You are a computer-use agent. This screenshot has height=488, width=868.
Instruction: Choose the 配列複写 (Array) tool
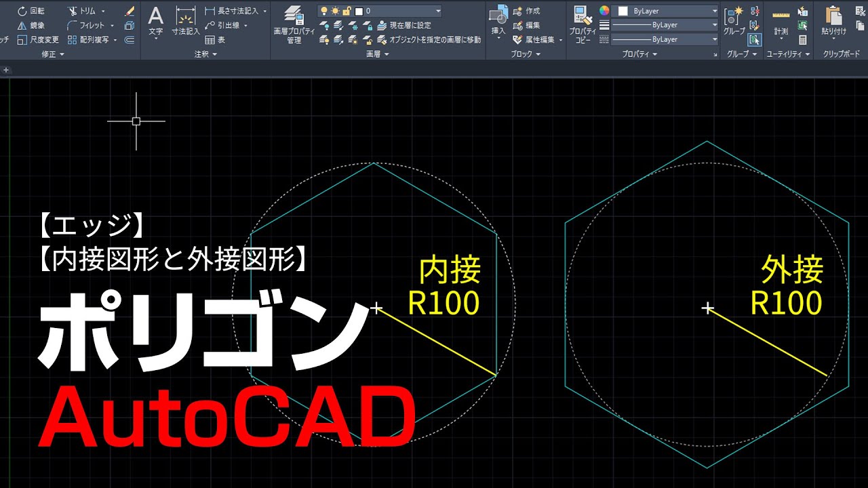(89, 39)
